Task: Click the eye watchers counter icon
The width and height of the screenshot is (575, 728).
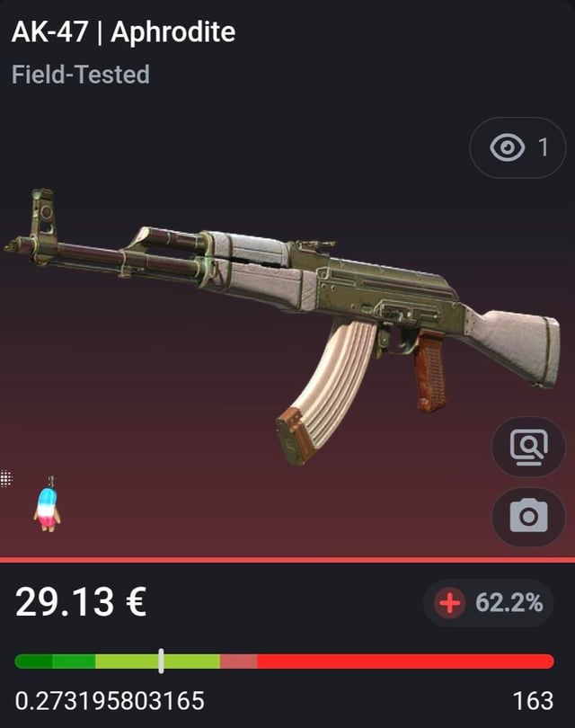Action: click(x=507, y=147)
